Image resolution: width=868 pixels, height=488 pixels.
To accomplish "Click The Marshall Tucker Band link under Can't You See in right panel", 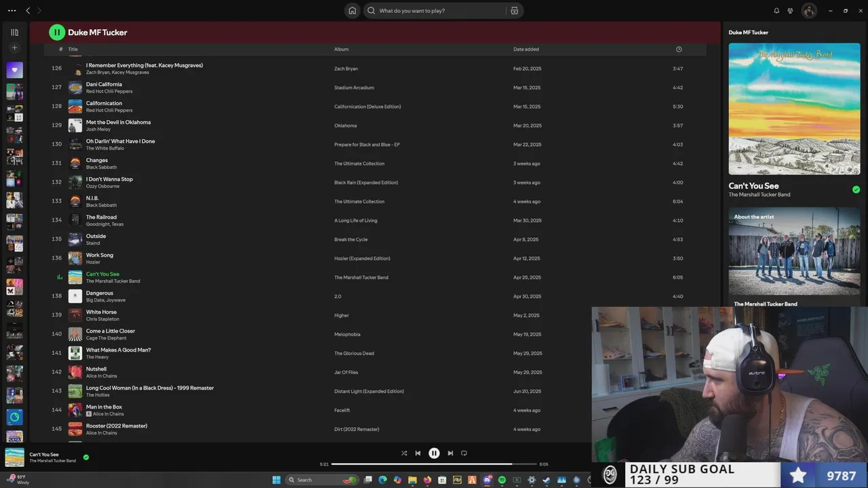I will pos(759,195).
